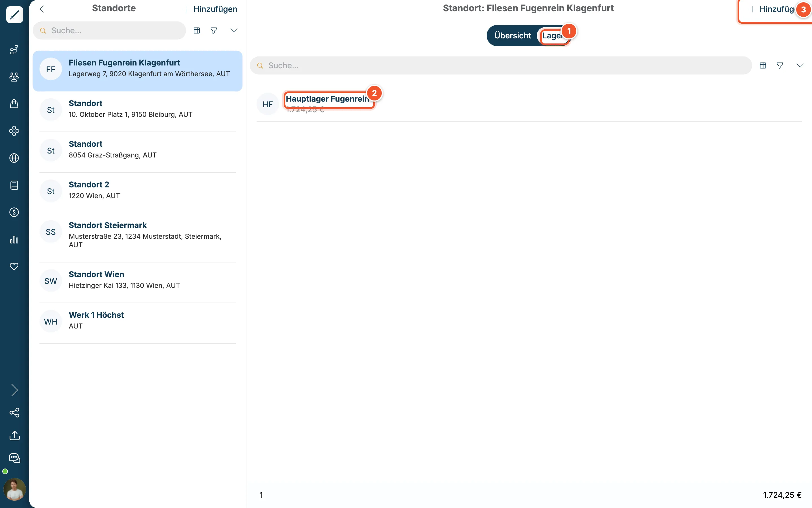The image size is (812, 508).
Task: Go back with the Standorte back arrow
Action: tap(42, 9)
